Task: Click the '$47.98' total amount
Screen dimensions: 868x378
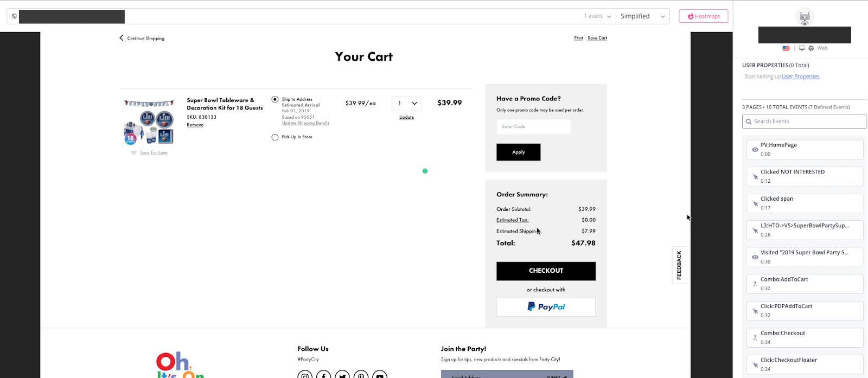Action: pyautogui.click(x=583, y=243)
